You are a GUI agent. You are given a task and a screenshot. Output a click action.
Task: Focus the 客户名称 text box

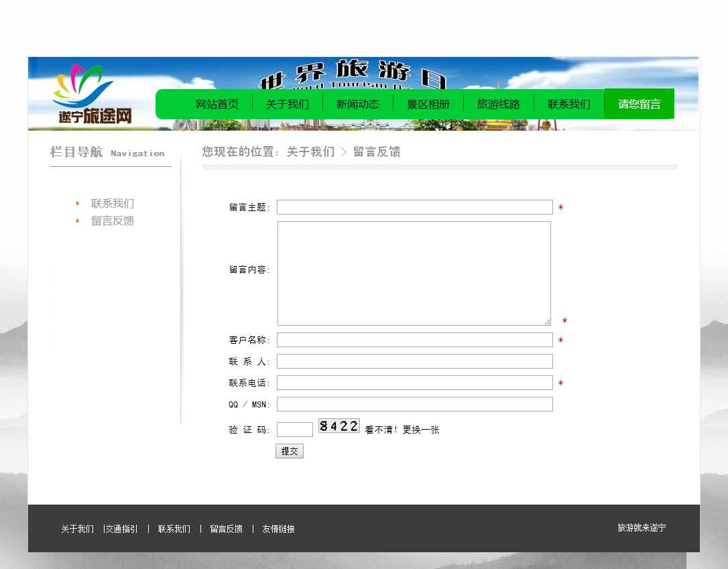(414, 340)
